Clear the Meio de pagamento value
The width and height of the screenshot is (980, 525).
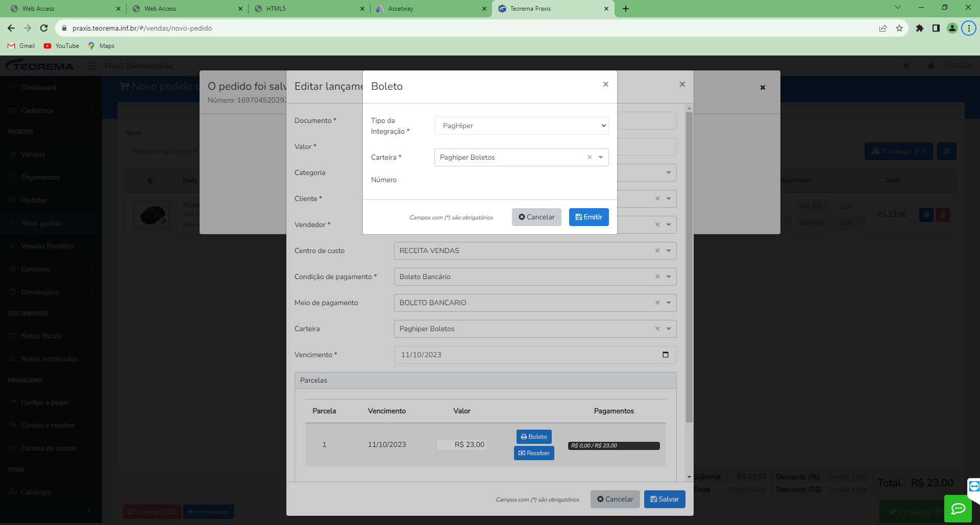pos(657,303)
